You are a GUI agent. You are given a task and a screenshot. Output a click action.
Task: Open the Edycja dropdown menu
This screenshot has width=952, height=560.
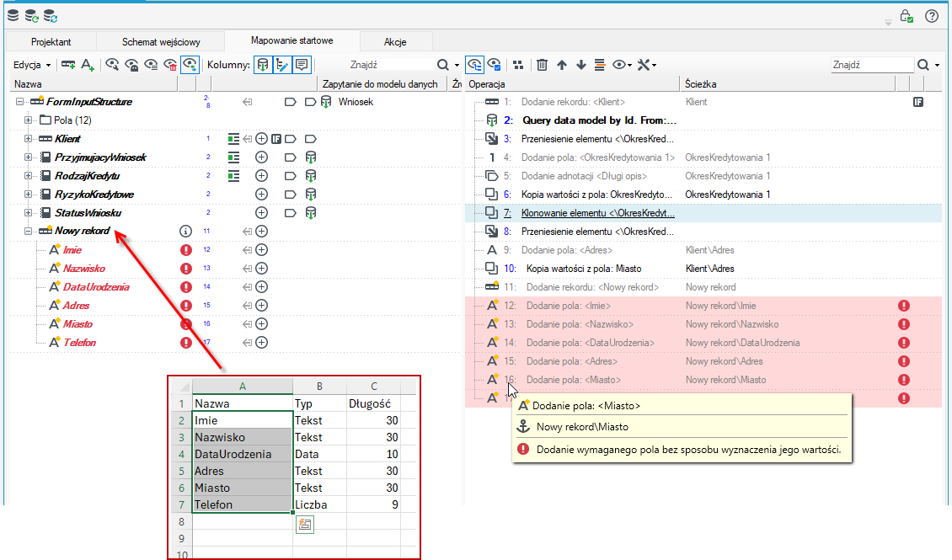[32, 65]
